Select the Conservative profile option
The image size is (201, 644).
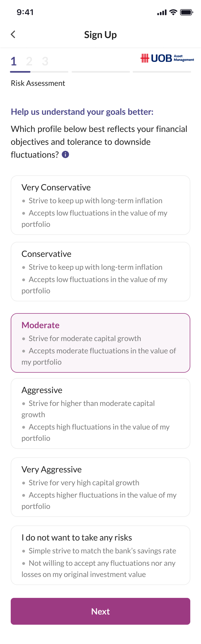coord(100,272)
